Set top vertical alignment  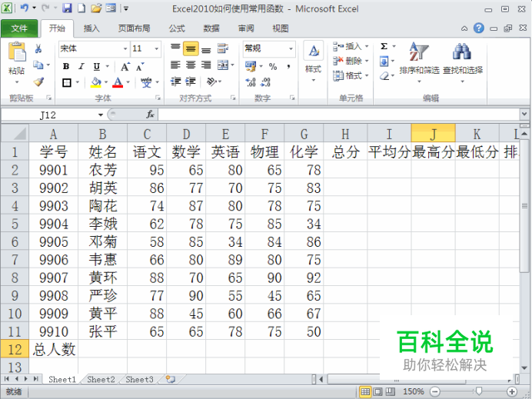175,48
